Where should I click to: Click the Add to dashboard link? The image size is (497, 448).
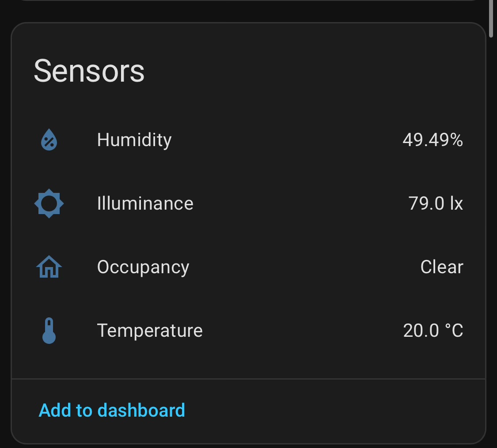(112, 410)
